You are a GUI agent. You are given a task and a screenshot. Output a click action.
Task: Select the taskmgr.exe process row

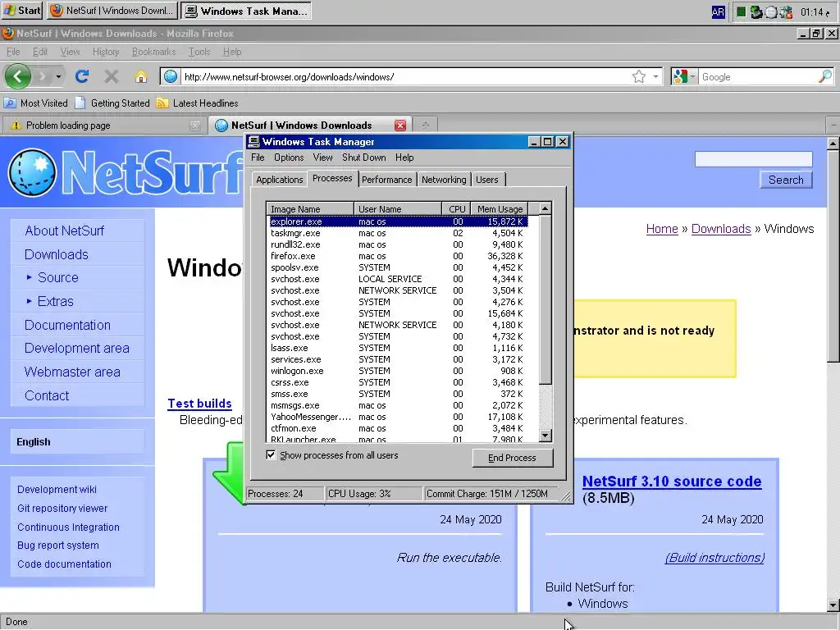(x=398, y=233)
